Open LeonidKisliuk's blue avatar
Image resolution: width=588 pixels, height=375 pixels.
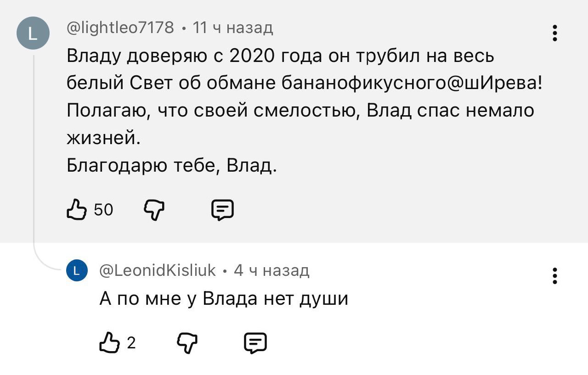76,270
